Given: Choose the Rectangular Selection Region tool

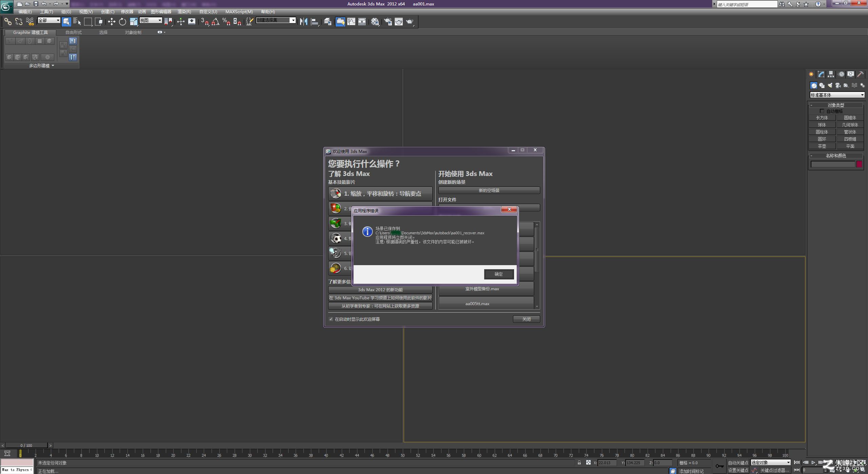Looking at the screenshot, I should 88,22.
